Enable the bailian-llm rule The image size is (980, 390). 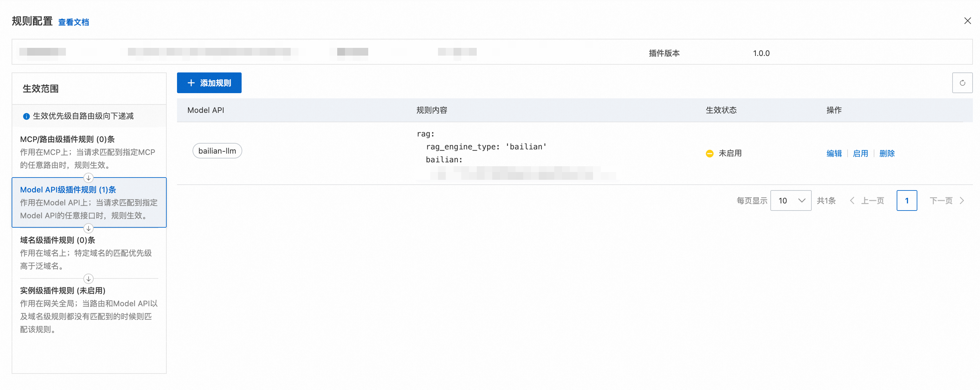pos(860,154)
